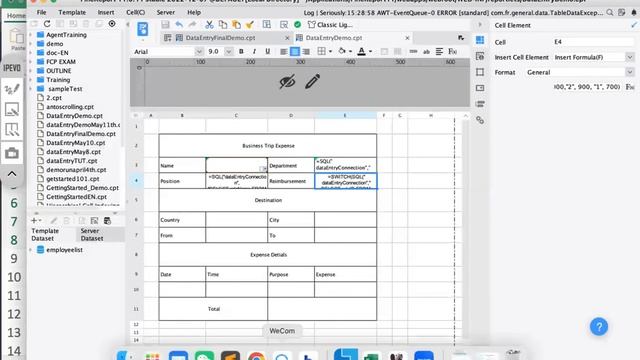
Task: Open the Classic Light theme selector
Action: pyautogui.click(x=330, y=24)
